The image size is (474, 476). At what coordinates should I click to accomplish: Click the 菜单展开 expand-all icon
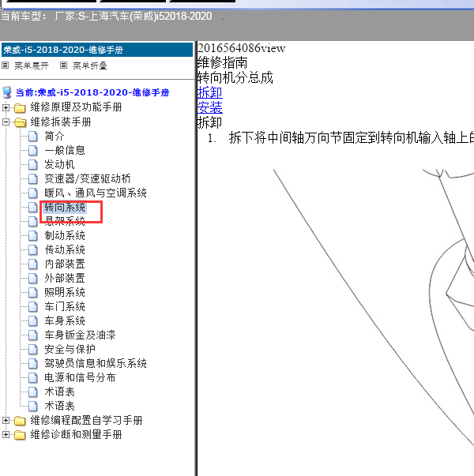tap(6, 66)
